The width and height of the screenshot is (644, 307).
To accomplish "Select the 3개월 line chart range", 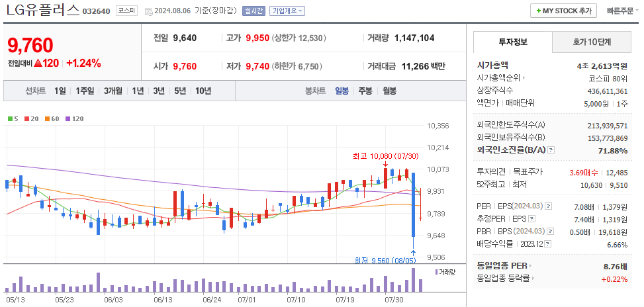I will click(x=113, y=91).
